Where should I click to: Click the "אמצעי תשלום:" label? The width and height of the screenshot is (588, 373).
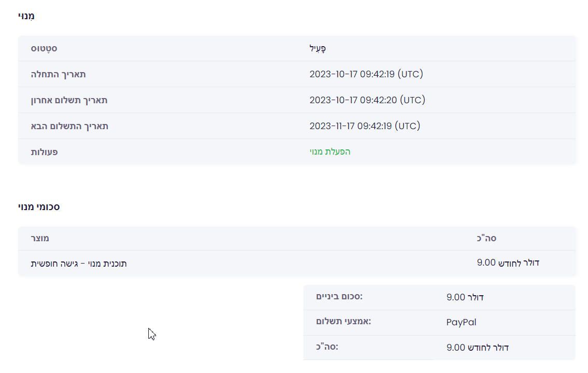tap(344, 322)
